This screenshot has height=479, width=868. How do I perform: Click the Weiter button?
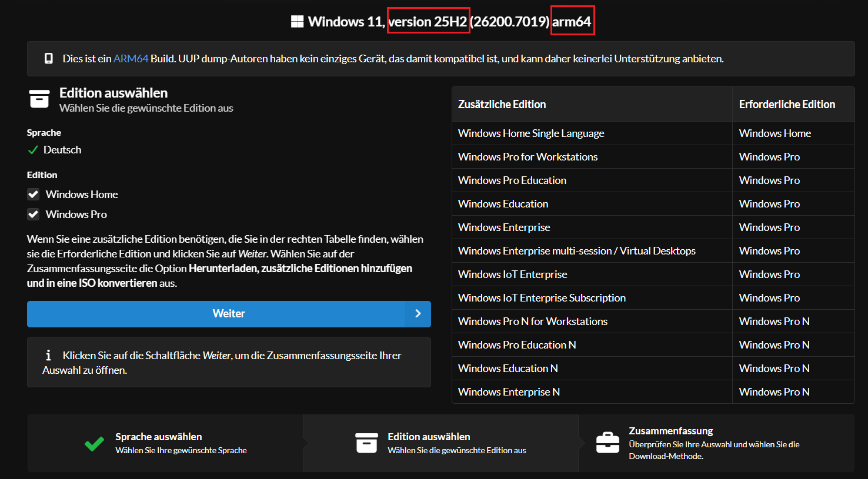(229, 314)
